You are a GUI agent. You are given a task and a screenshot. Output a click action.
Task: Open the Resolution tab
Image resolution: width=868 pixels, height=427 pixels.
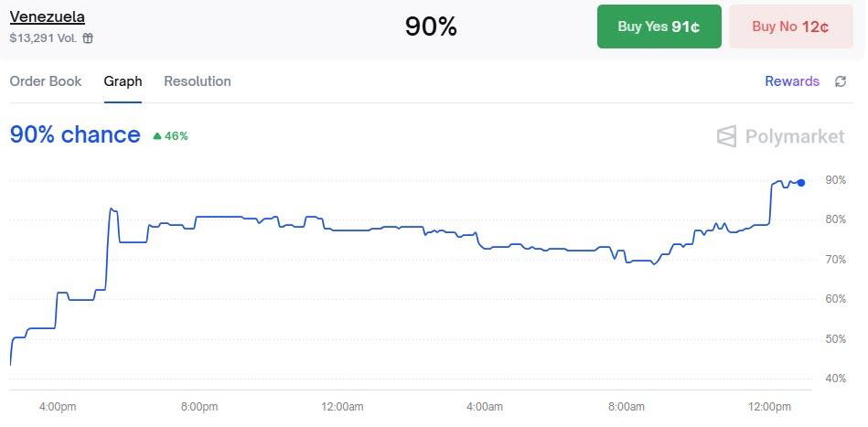(198, 81)
